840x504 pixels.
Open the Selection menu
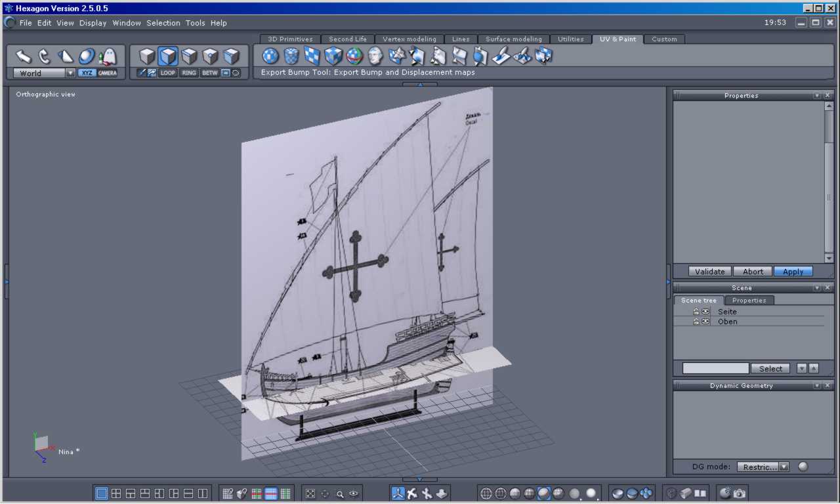[163, 23]
